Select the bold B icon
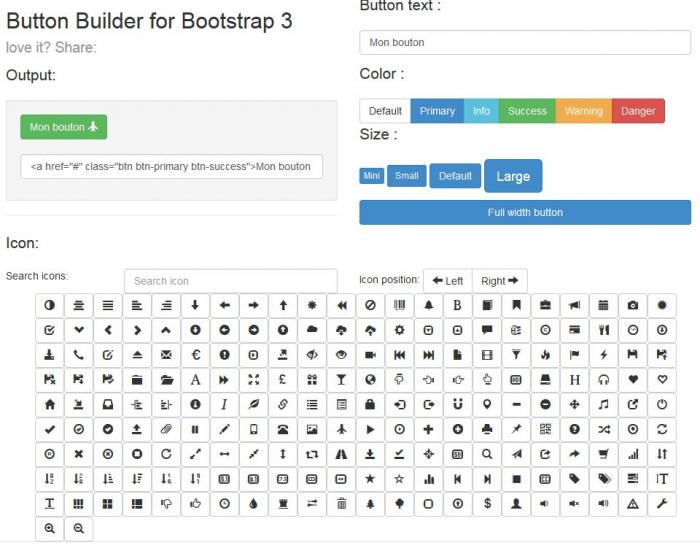700x559 pixels. [x=457, y=305]
